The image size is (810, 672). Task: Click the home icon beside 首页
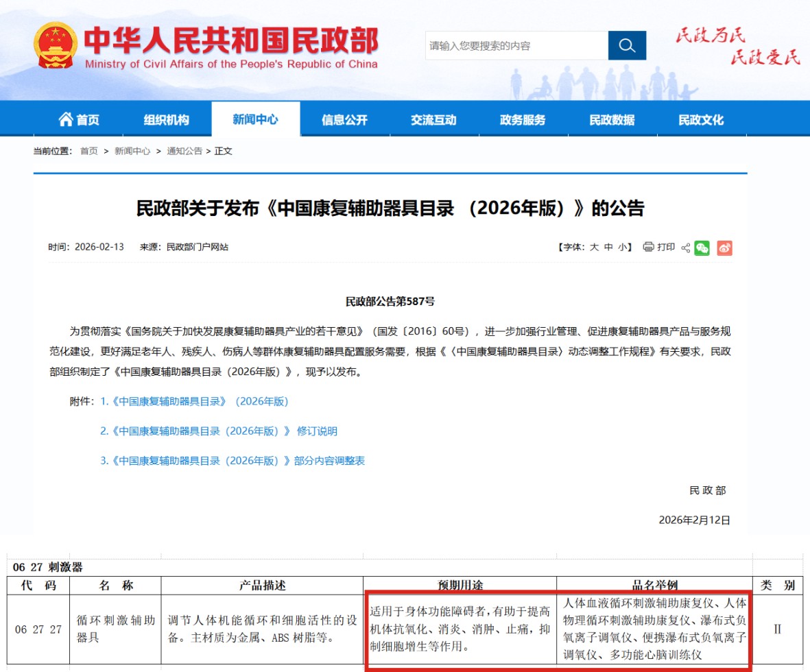(x=66, y=119)
